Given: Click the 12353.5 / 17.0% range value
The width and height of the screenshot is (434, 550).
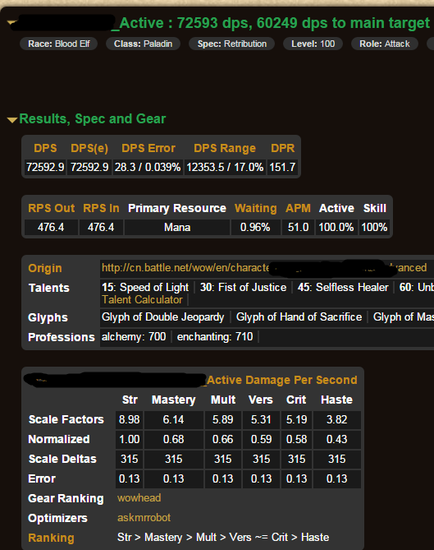Looking at the screenshot, I should (x=225, y=167).
